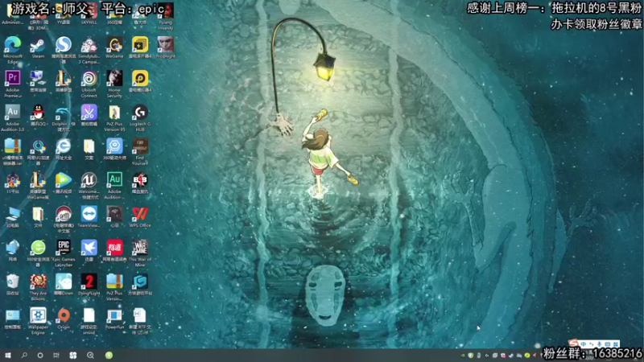Open the Back 4 Blood B4B shortcut
Screen dimensions: 644x362
click(x=140, y=179)
